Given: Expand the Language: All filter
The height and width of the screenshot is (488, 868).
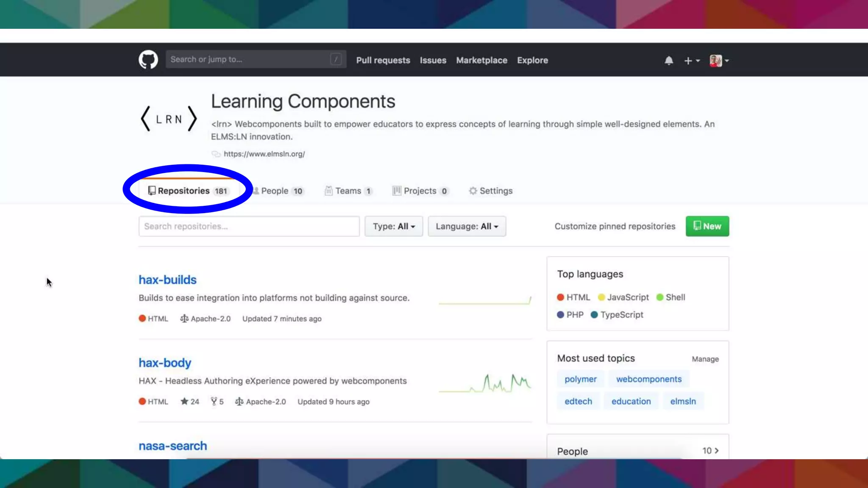Looking at the screenshot, I should tap(467, 226).
